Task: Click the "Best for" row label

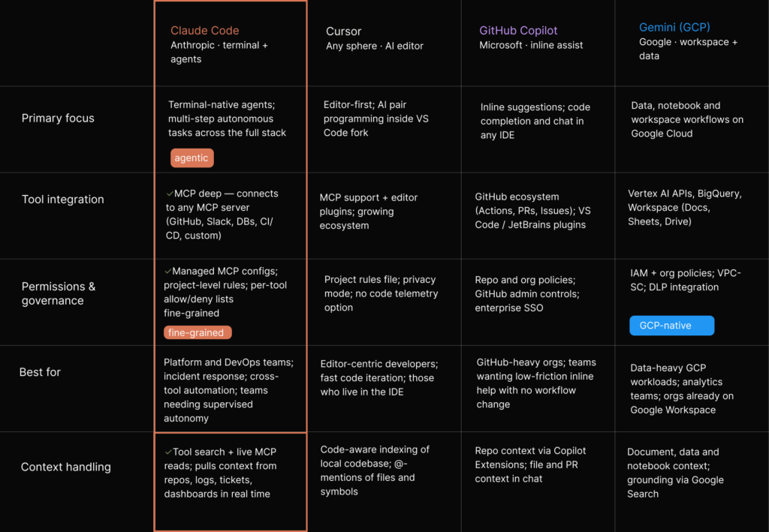Action: coord(40,372)
